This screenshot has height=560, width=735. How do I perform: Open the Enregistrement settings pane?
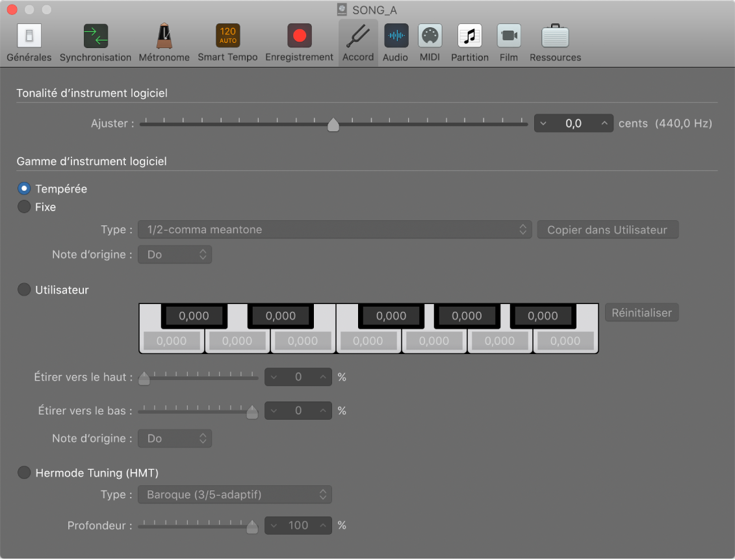tap(299, 43)
